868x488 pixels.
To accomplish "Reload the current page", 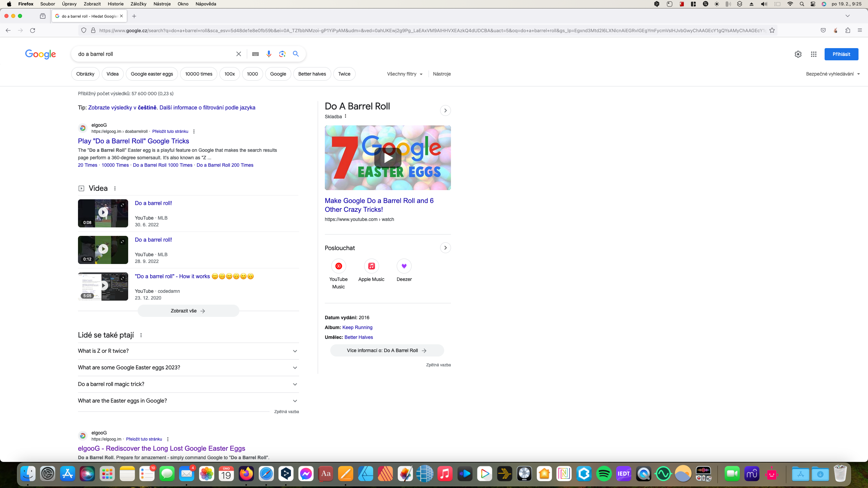I will pyautogui.click(x=33, y=30).
